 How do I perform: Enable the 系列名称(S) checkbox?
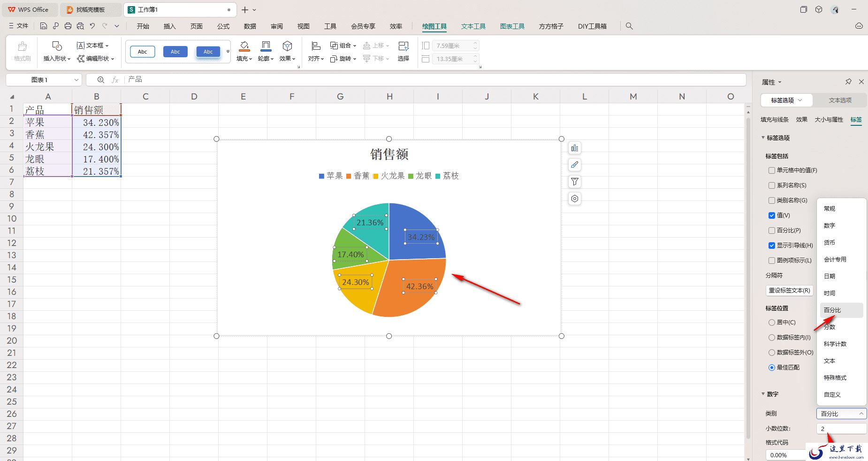click(x=772, y=185)
